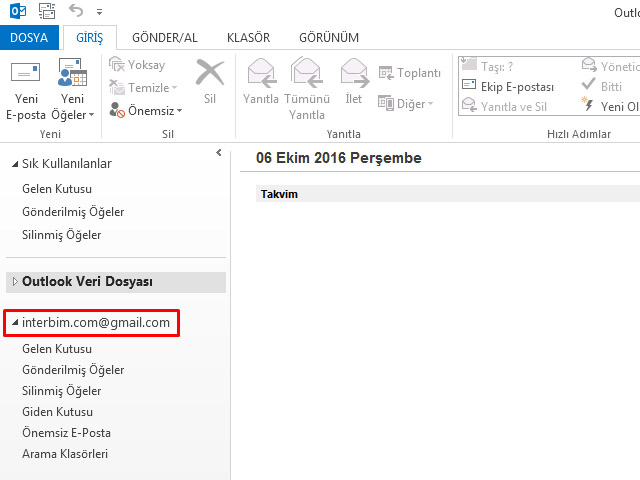This screenshot has width=640, height=480.
Task: Expand the Outlook Veri Dosyası node
Action: point(13,282)
